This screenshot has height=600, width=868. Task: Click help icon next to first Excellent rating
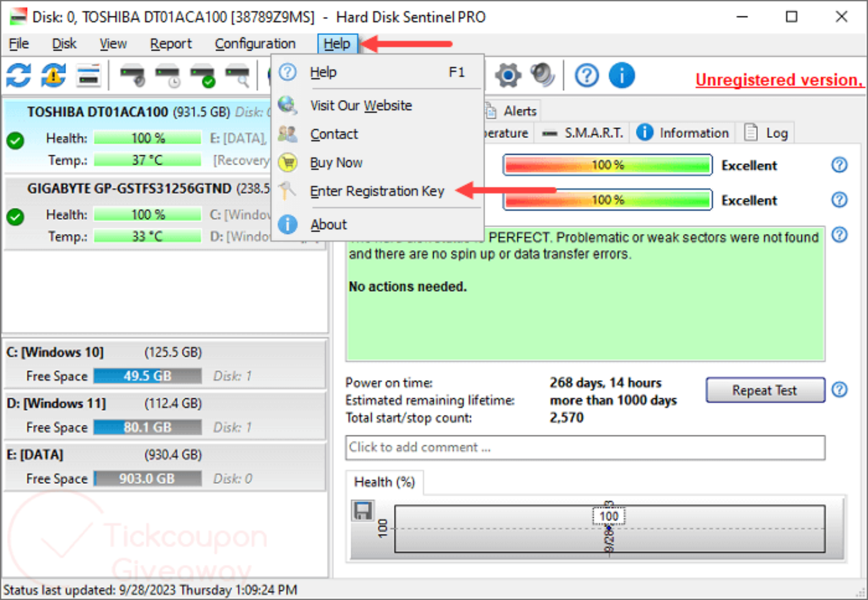[839, 165]
